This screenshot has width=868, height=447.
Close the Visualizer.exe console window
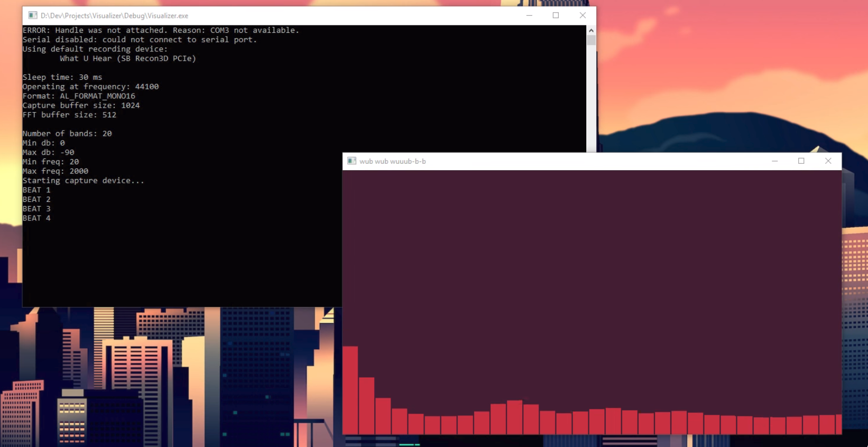[583, 15]
